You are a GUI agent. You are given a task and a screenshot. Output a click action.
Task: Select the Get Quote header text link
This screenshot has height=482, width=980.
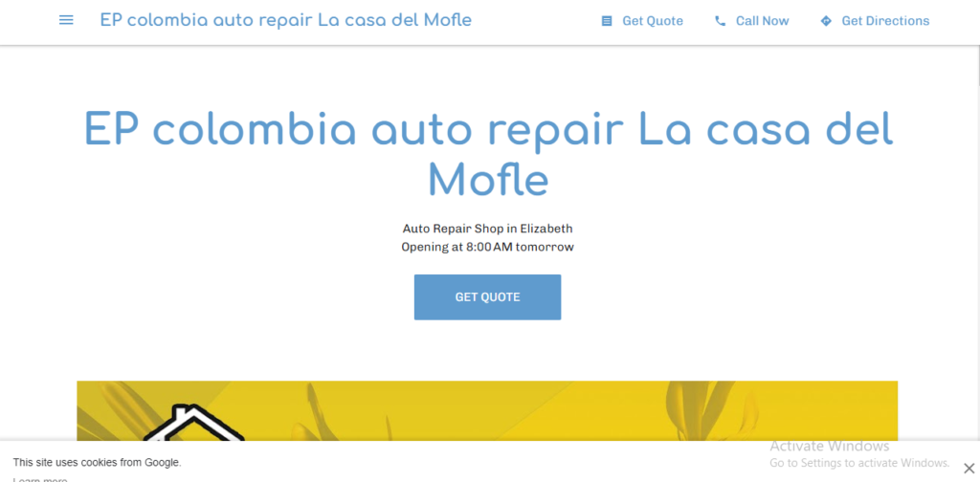click(x=652, y=21)
